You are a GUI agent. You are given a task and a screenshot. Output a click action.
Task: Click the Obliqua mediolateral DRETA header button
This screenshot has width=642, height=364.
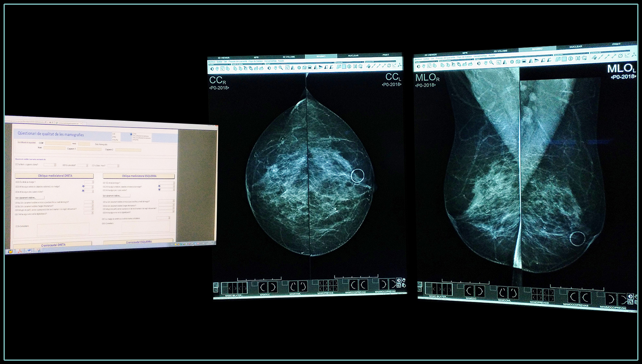coord(54,176)
